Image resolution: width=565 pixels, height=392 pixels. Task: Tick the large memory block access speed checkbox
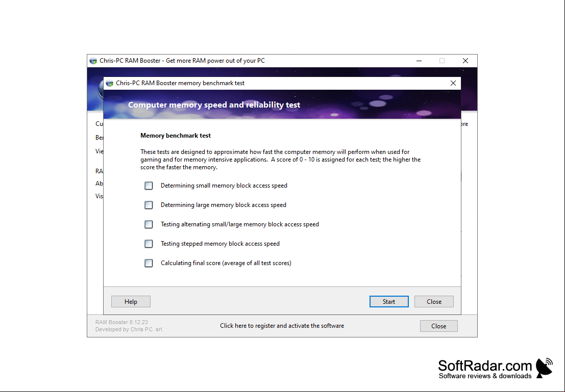[149, 205]
